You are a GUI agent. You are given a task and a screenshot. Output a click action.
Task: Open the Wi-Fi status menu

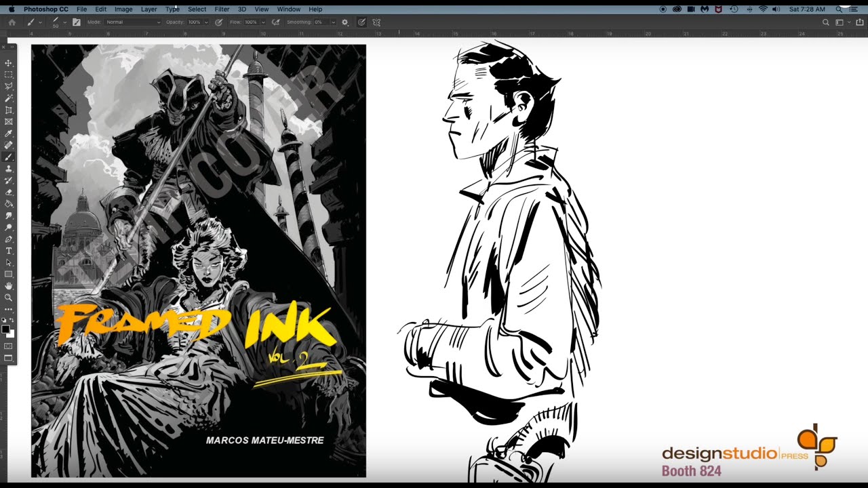(763, 9)
